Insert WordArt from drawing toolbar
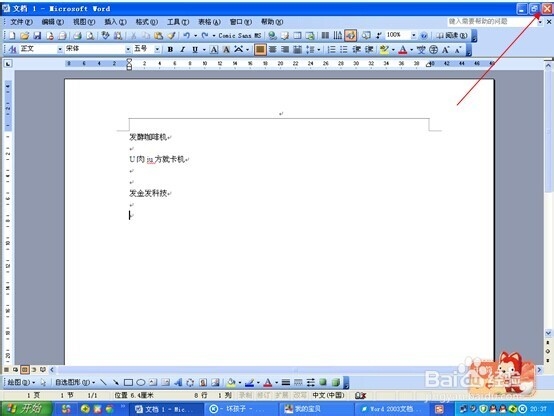The width and height of the screenshot is (554, 416). click(178, 382)
